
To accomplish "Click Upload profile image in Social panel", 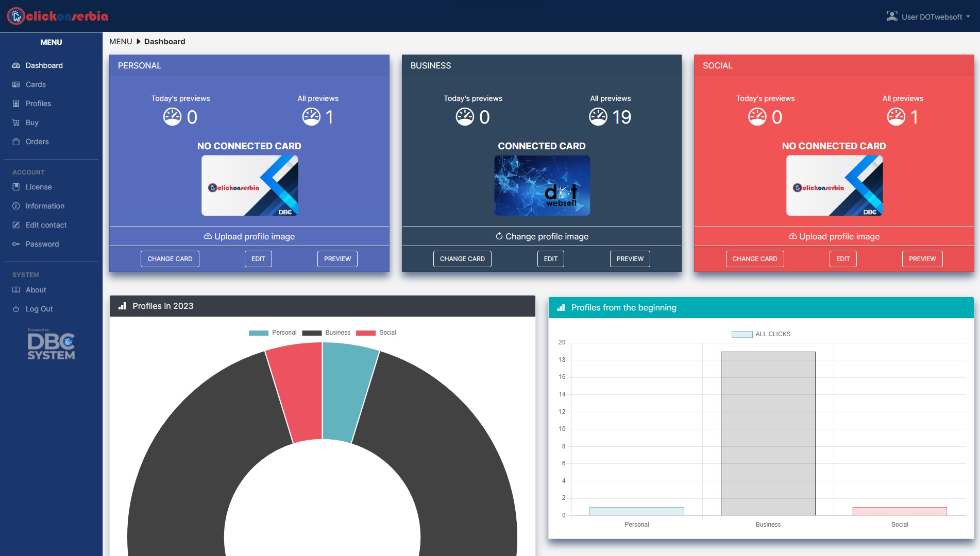I will (x=834, y=236).
